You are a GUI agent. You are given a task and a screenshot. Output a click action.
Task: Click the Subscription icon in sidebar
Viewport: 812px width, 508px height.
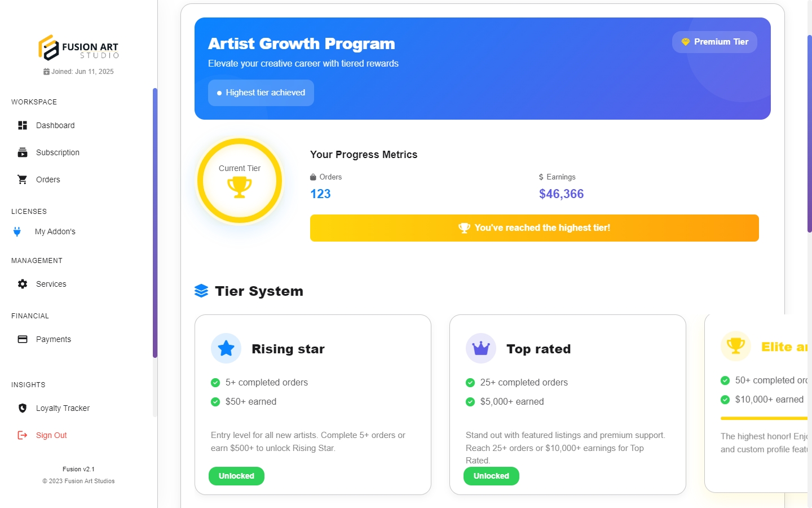[x=23, y=152]
